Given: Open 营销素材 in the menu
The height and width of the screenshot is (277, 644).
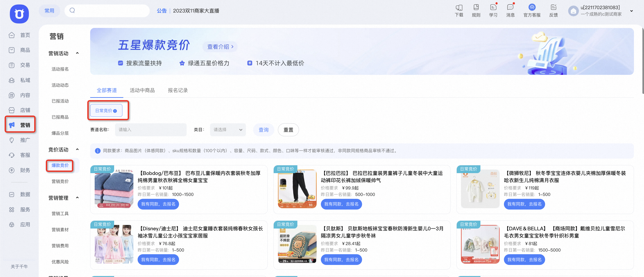Looking at the screenshot, I should click(x=60, y=230).
